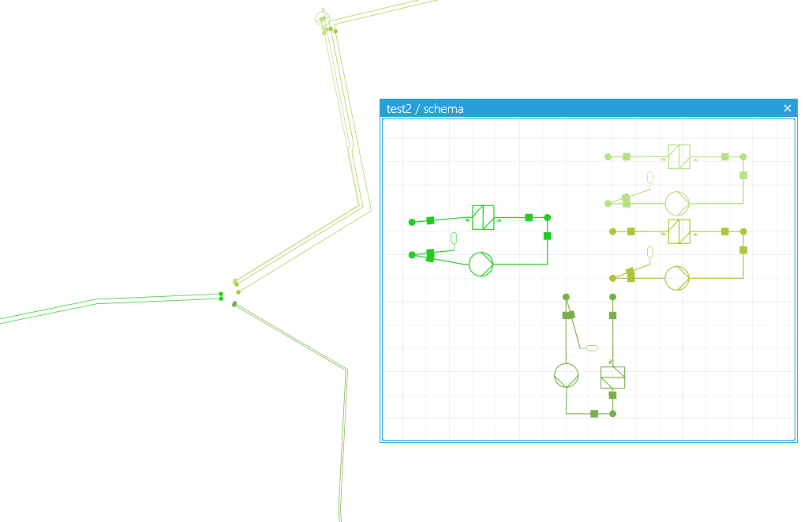Image resolution: width=812 pixels, height=522 pixels.
Task: Click the pale green valve left of pump
Action: tap(626, 201)
